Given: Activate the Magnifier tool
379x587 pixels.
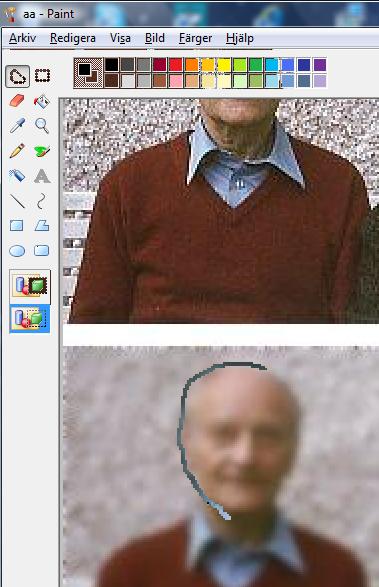Looking at the screenshot, I should pyautogui.click(x=42, y=126).
